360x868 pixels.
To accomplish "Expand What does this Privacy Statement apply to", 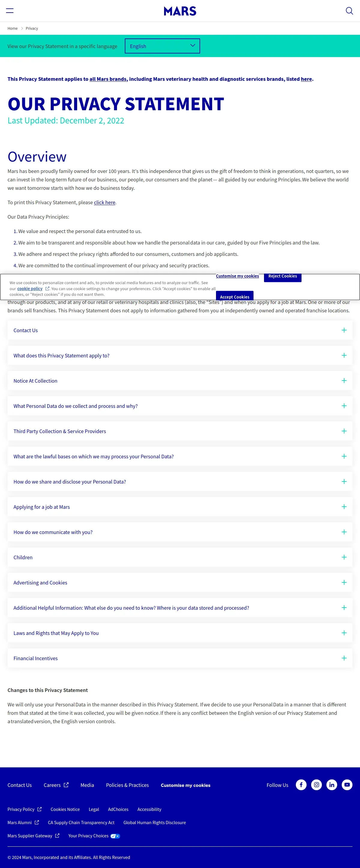I will 180,356.
